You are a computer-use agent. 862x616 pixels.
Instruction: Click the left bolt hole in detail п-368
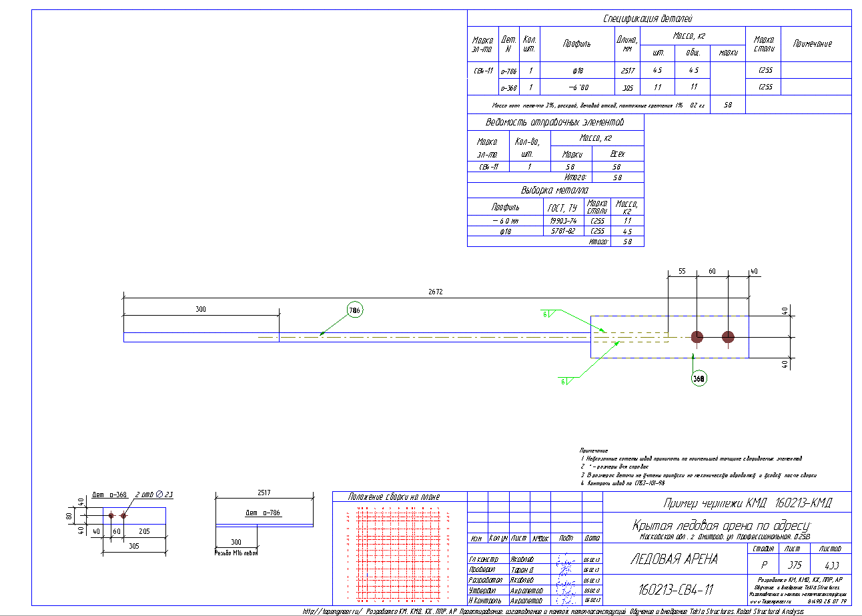(x=111, y=516)
